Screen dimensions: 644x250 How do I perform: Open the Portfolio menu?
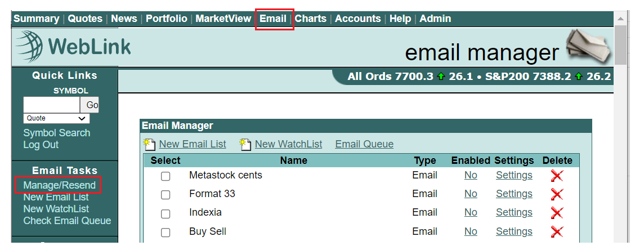(x=166, y=19)
